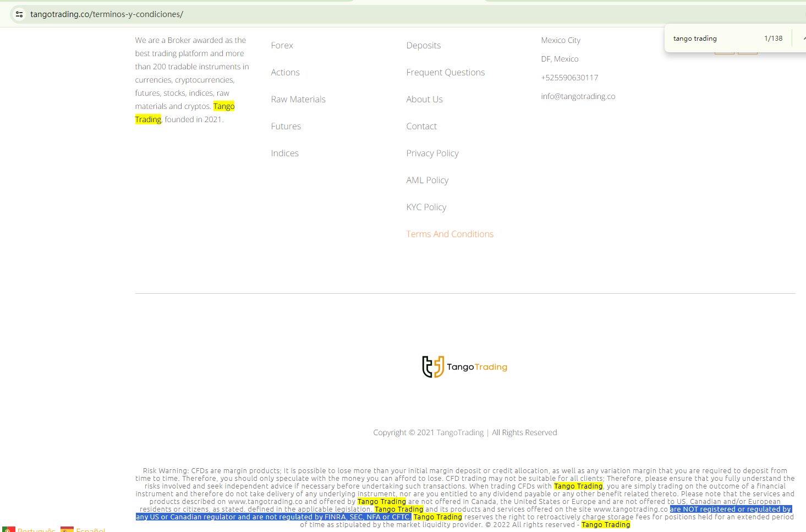The width and height of the screenshot is (806, 532).
Task: Select the Terms And Conditions link
Action: pos(449,234)
